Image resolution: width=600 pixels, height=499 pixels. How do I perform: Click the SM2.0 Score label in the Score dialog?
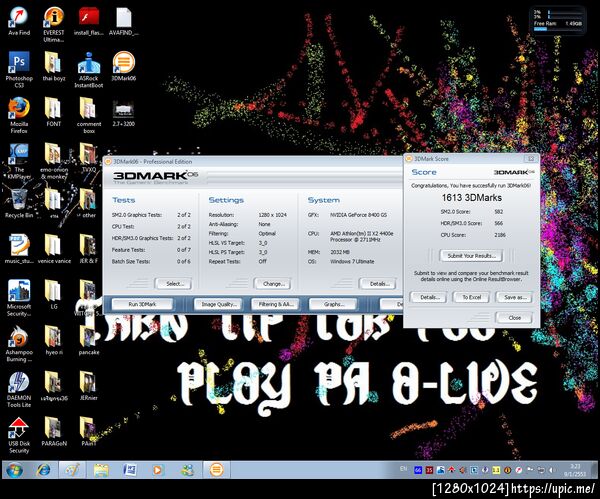coord(455,212)
